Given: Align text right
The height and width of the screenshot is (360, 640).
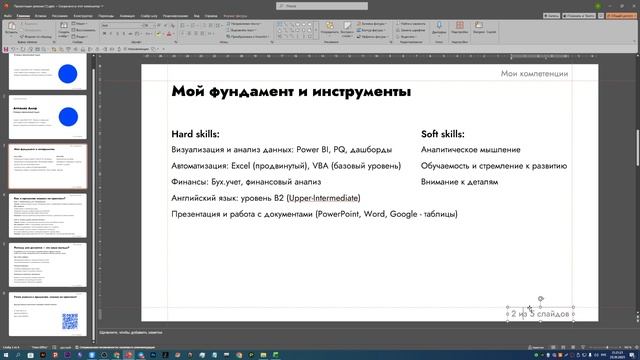Looking at the screenshot, I should (x=196, y=34).
